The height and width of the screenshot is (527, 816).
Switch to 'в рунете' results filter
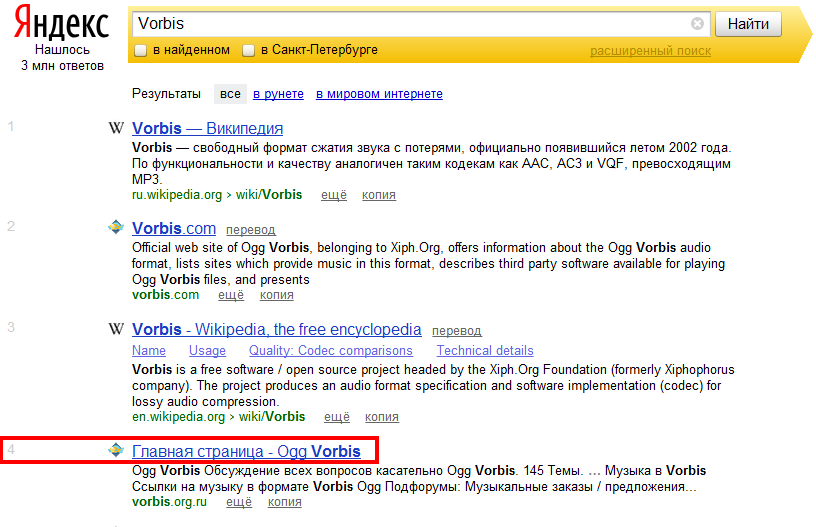[278, 94]
